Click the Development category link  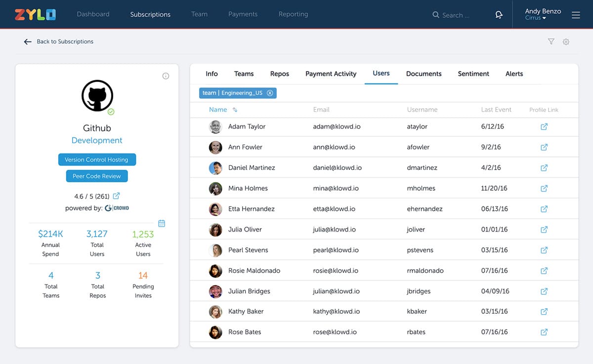pyautogui.click(x=97, y=140)
